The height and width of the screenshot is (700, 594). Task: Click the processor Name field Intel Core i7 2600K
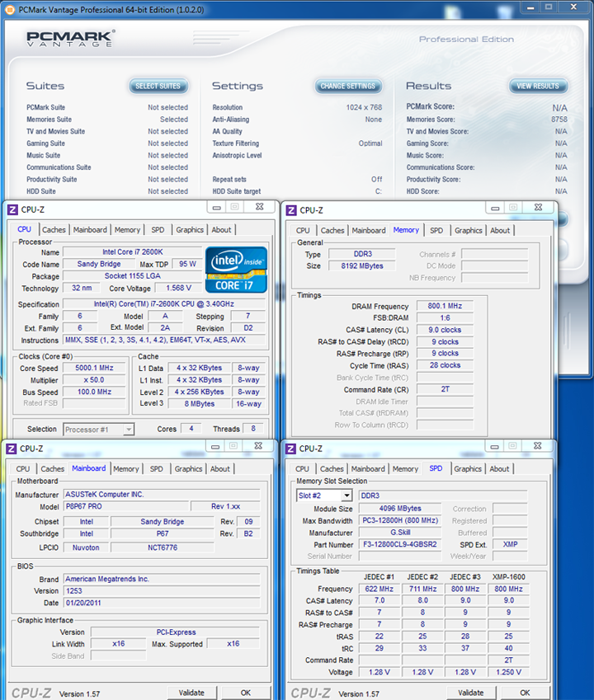pyautogui.click(x=133, y=252)
